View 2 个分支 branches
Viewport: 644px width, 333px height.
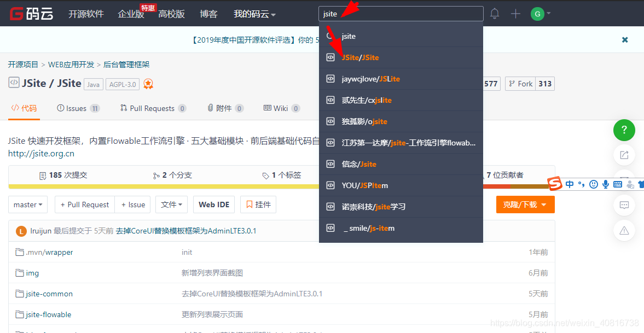(x=172, y=176)
